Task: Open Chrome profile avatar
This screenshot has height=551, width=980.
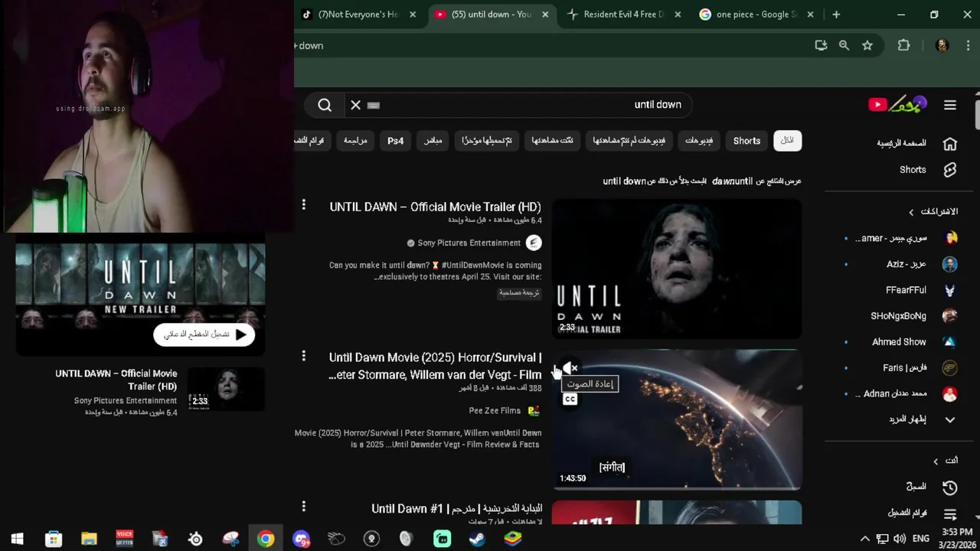Action: point(942,46)
